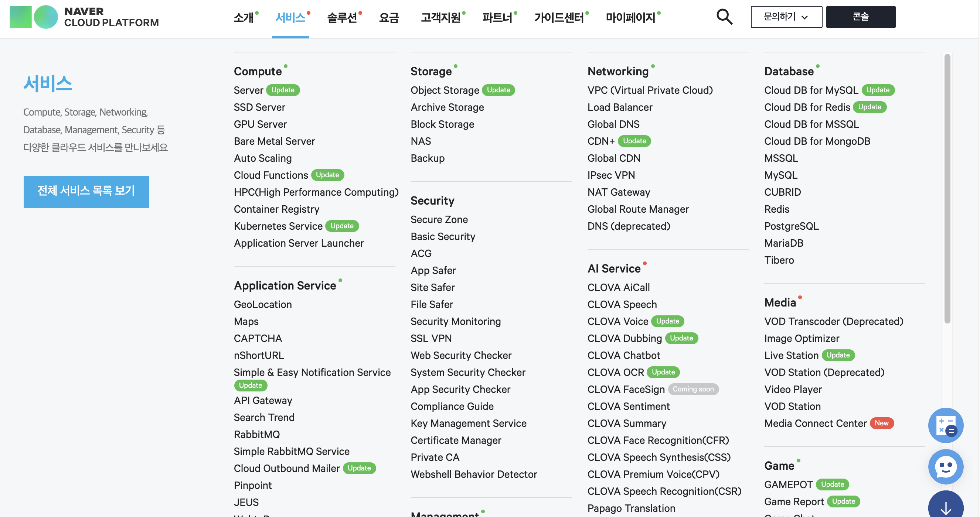The image size is (980, 517).
Task: Click 전체 서비스 목록 보기 button
Action: click(86, 192)
